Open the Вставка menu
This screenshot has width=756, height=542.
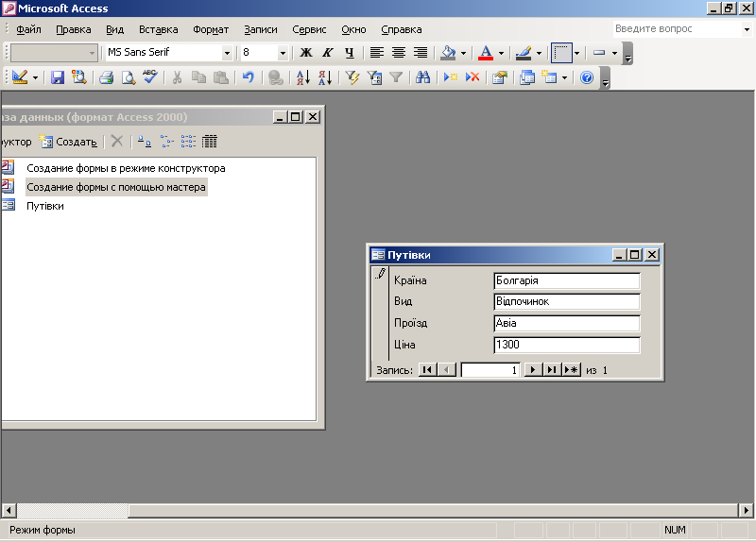click(158, 29)
